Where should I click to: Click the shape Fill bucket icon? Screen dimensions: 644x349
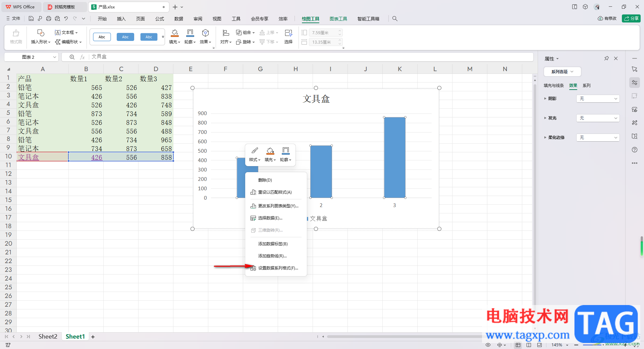[175, 33]
